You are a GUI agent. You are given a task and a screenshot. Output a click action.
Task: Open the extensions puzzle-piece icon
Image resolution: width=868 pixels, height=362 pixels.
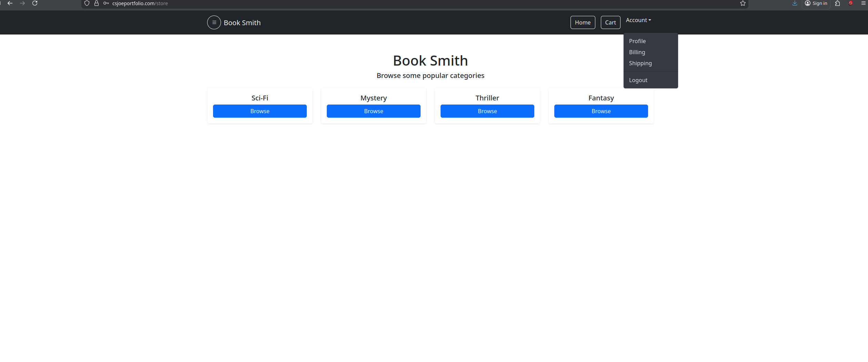[837, 3]
